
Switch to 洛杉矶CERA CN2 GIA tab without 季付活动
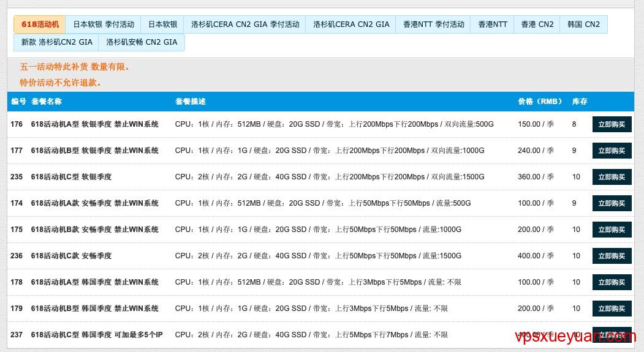[351, 24]
